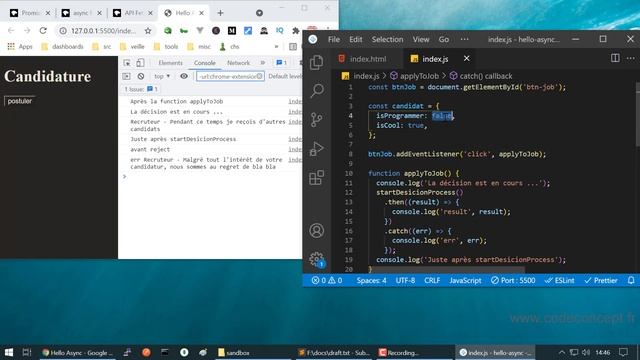The height and width of the screenshot is (360, 640).
Task: Go back in Chrome
Action: tap(11, 31)
